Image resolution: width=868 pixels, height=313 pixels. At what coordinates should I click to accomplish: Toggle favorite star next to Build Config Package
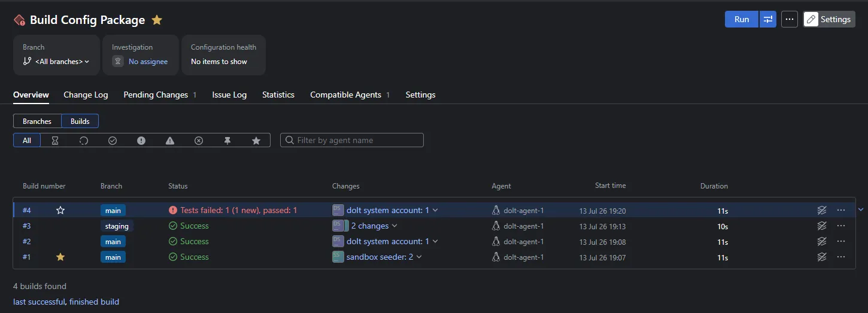click(157, 20)
